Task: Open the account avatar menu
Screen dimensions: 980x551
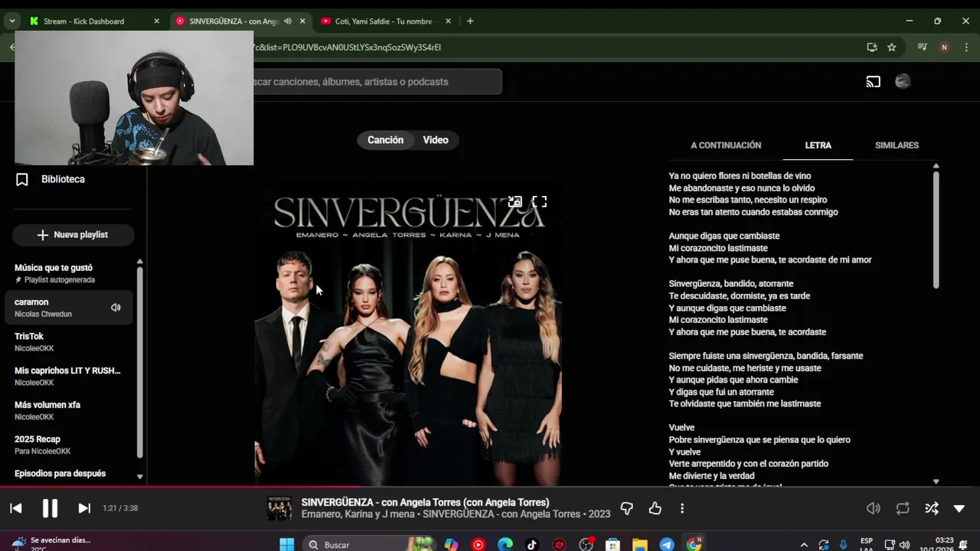Action: coord(903,82)
